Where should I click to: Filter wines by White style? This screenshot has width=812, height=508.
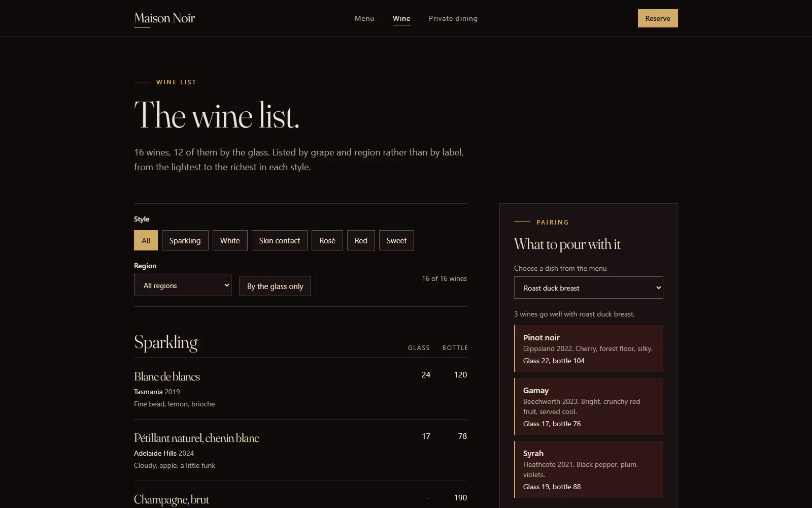click(230, 240)
